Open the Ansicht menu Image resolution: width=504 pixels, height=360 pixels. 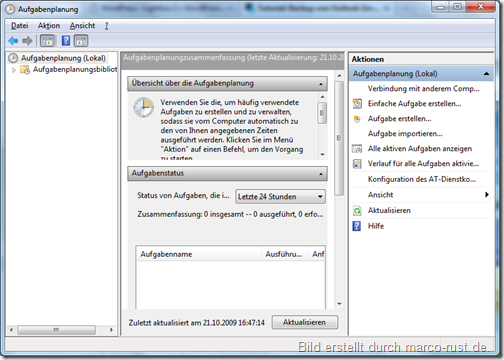(x=82, y=26)
